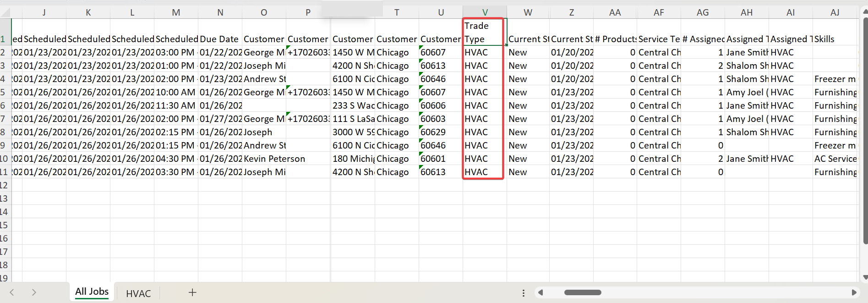868x303 pixels.
Task: Select row 15 header
Action: pos(5,225)
